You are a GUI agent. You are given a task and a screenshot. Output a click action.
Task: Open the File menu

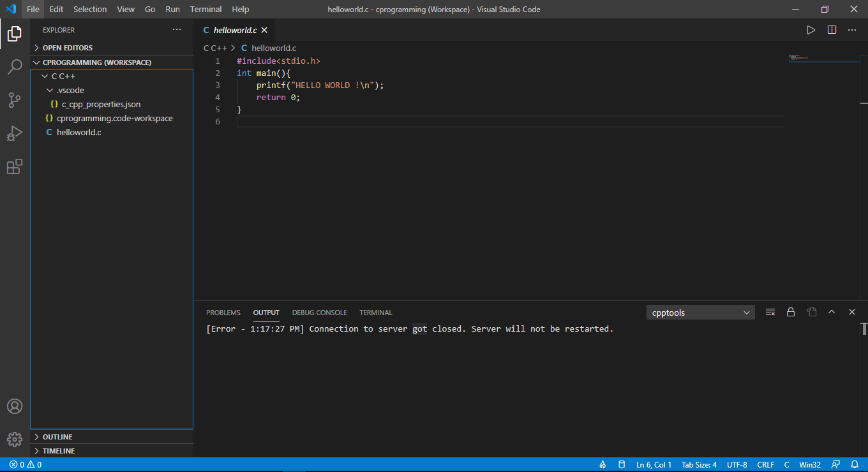point(33,9)
